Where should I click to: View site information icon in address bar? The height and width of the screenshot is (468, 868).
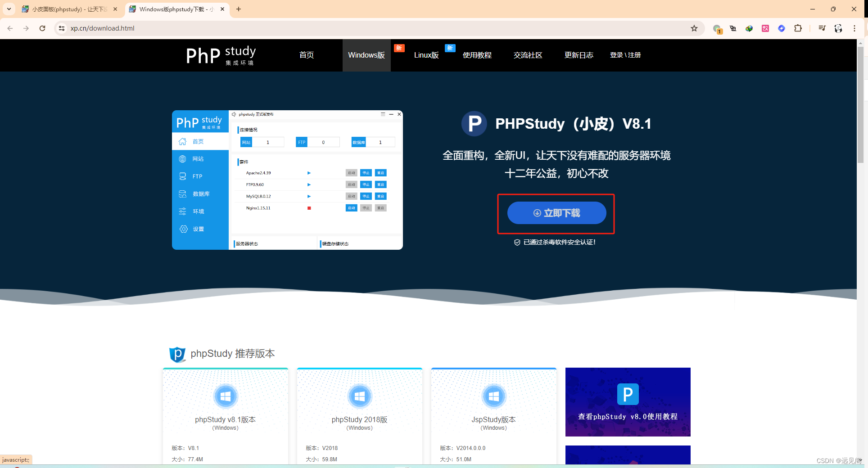coord(62,28)
